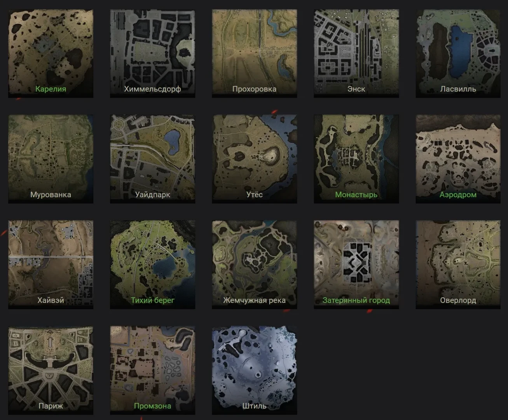
Task: Select the Ласвилль map with lake
Action: (458, 53)
